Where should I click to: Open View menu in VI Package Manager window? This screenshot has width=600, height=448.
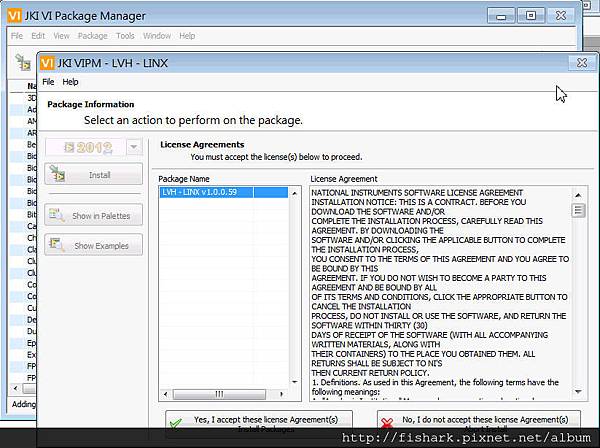pyautogui.click(x=61, y=36)
